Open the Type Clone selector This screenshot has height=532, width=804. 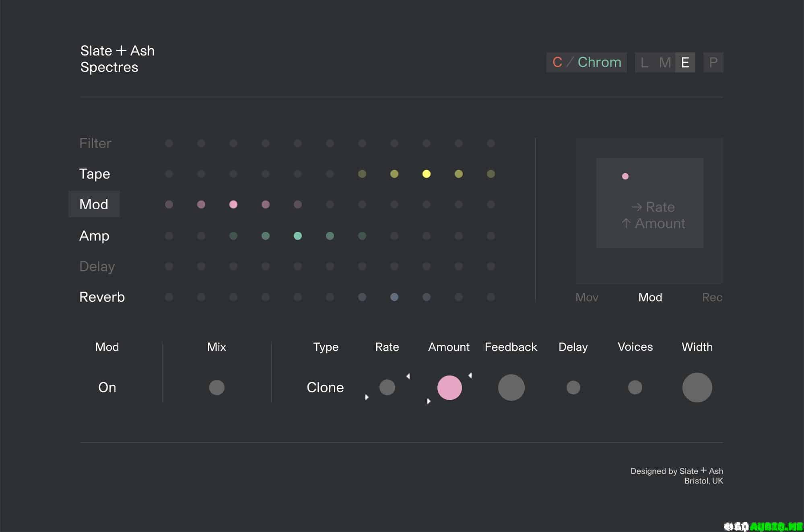pos(325,388)
